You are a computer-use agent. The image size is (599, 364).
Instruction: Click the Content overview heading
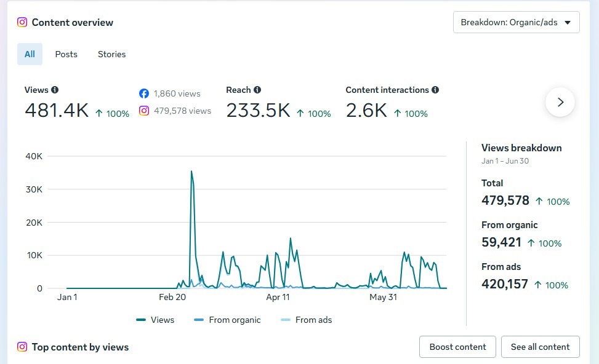(x=73, y=23)
